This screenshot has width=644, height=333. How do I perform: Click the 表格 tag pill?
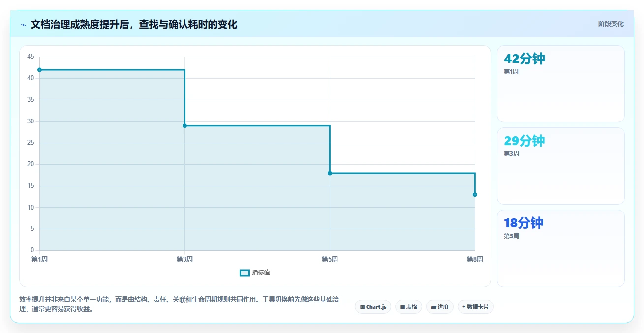coord(408,307)
